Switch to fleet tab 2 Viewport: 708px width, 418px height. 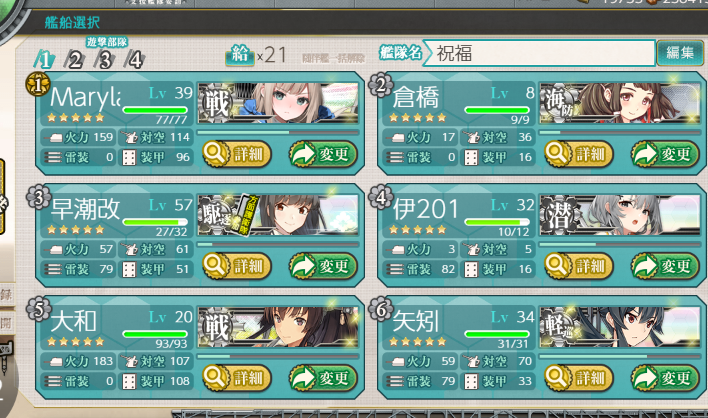[75, 60]
